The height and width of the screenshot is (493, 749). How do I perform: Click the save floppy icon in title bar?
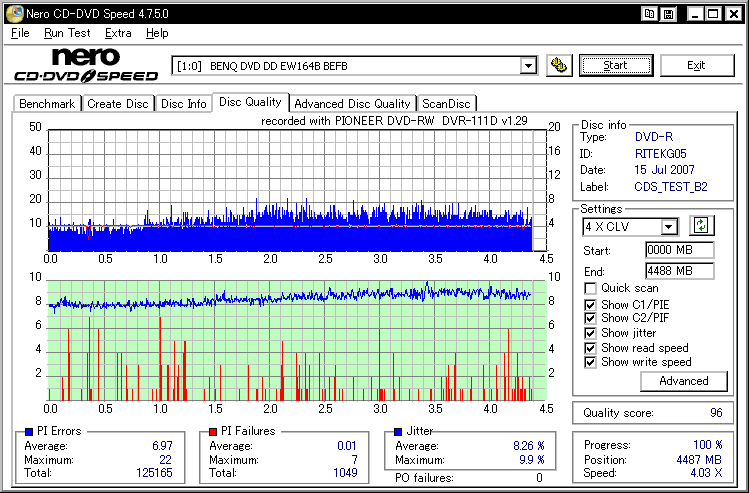tap(669, 14)
